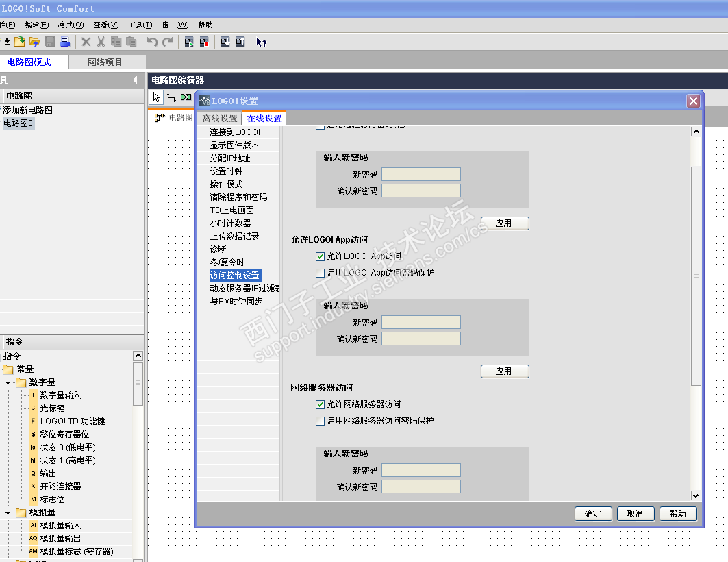Screen dimensions: 728x562
Task: Click the save floppy disk icon
Action: click(x=50, y=42)
